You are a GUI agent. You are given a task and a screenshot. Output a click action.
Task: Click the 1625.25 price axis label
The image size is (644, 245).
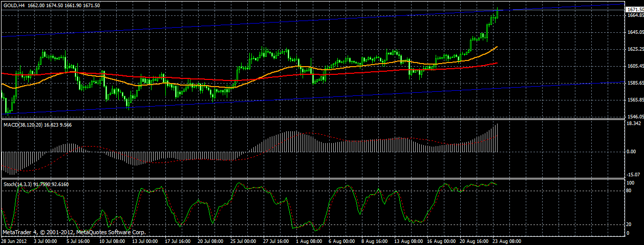(635, 49)
